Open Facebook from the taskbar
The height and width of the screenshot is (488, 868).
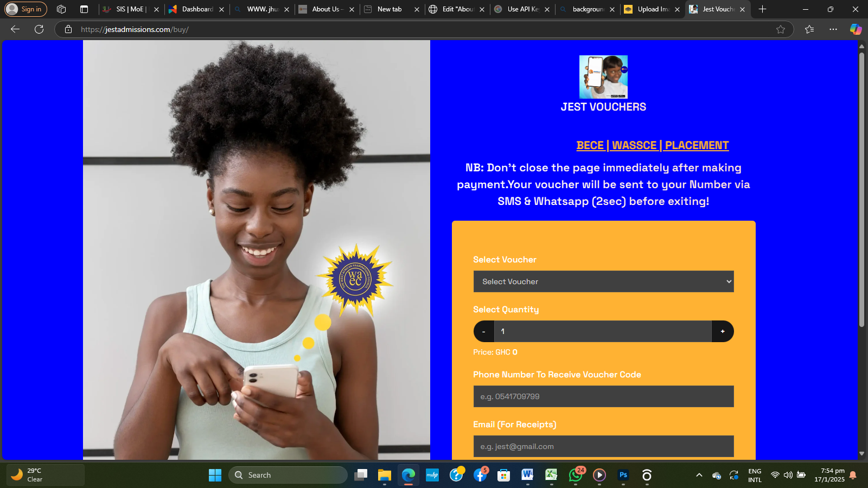point(480,475)
